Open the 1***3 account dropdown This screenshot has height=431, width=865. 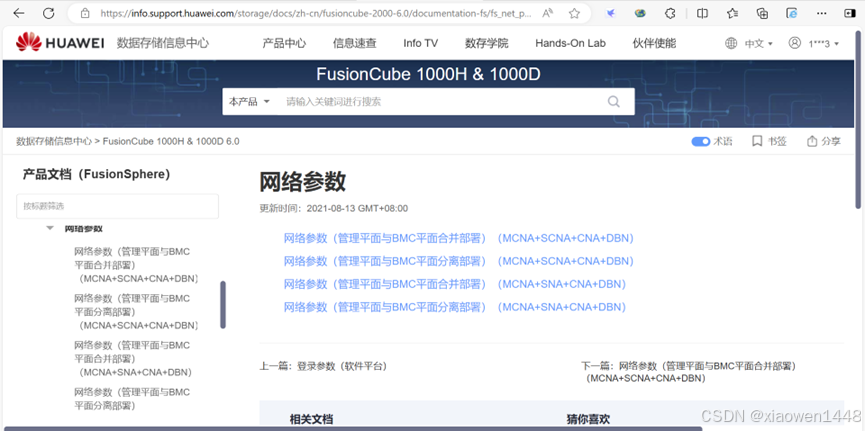pyautogui.click(x=823, y=43)
